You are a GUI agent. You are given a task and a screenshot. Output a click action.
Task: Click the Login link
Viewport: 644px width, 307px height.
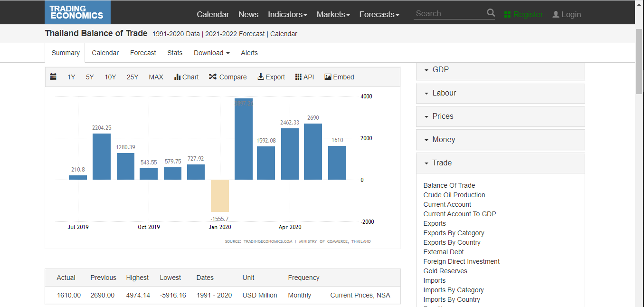[567, 14]
